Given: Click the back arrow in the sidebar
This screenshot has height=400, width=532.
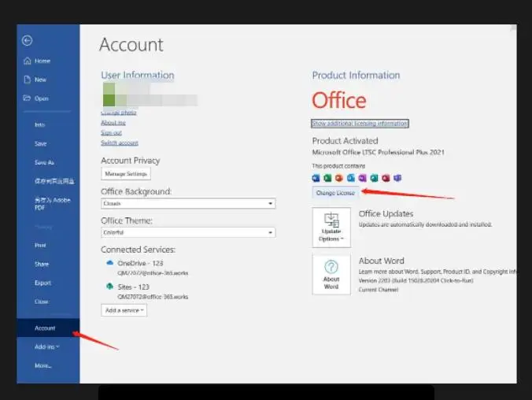Looking at the screenshot, I should tap(27, 41).
